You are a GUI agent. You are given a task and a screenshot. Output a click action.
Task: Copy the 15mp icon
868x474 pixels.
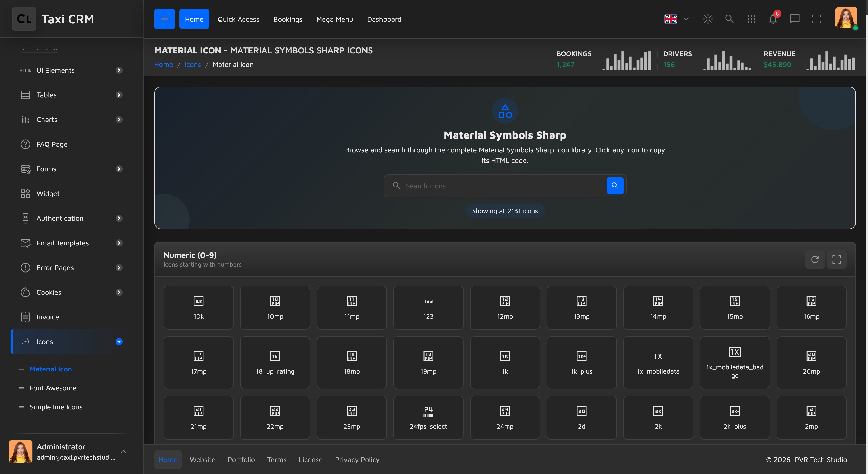[735, 308]
